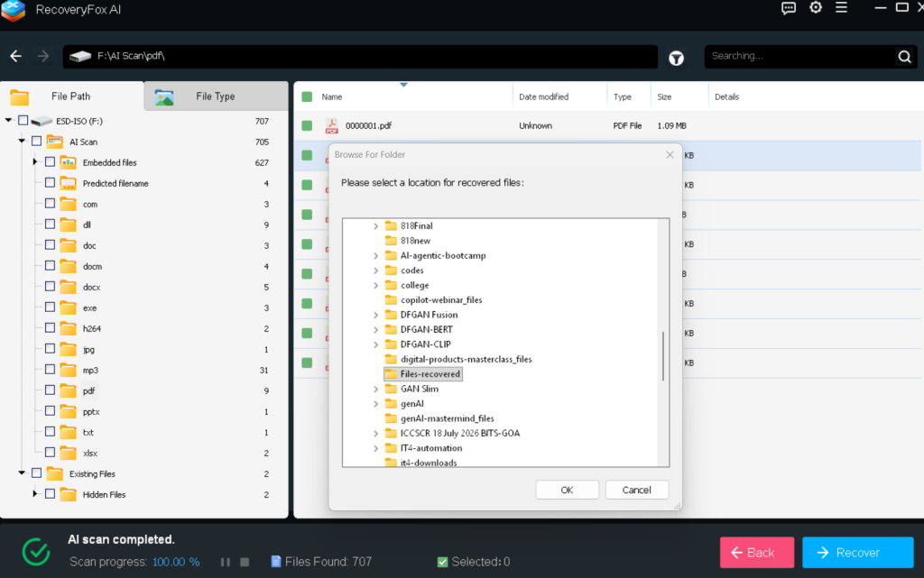Select the digital-products-masterclass_files folder

(466, 360)
